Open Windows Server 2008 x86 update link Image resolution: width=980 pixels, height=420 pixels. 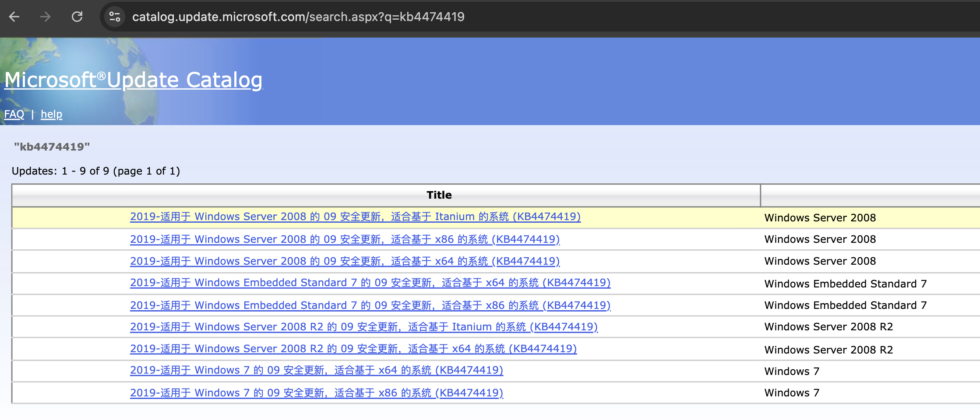pos(345,239)
